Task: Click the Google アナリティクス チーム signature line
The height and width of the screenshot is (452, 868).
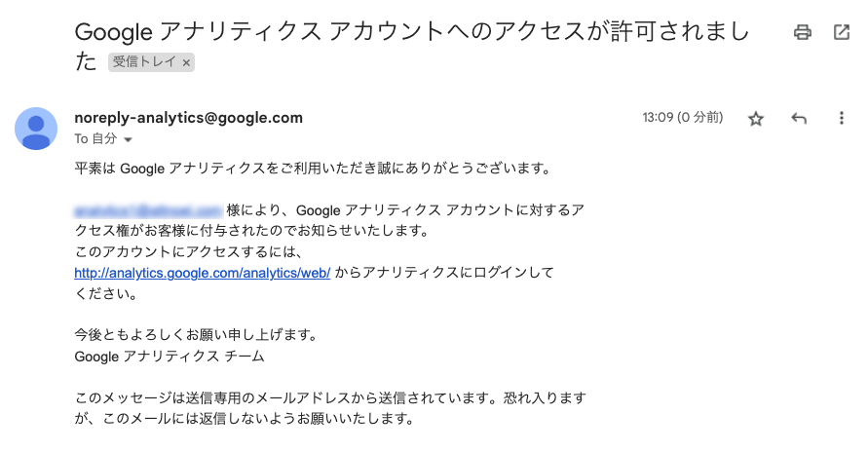Action: [x=170, y=357]
